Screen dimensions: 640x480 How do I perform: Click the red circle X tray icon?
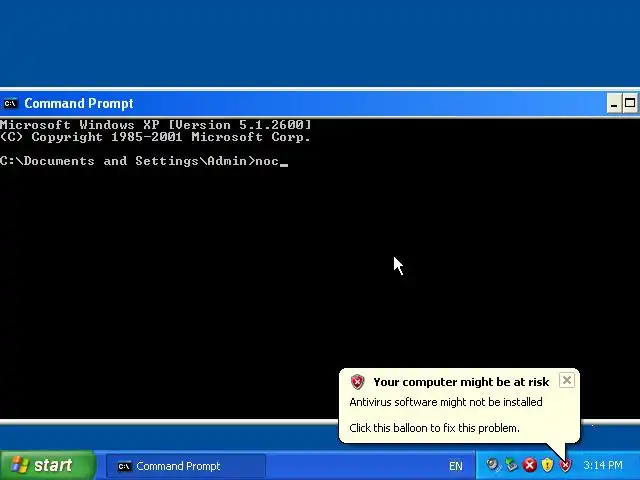click(x=530, y=465)
